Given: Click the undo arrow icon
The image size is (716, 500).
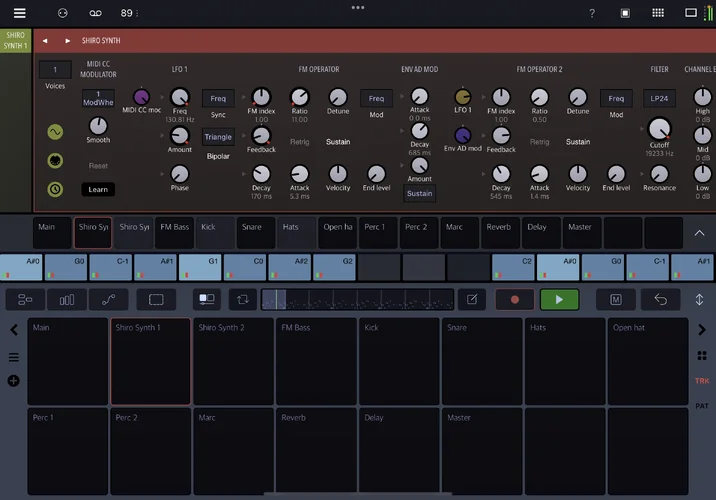Looking at the screenshot, I should (x=661, y=299).
